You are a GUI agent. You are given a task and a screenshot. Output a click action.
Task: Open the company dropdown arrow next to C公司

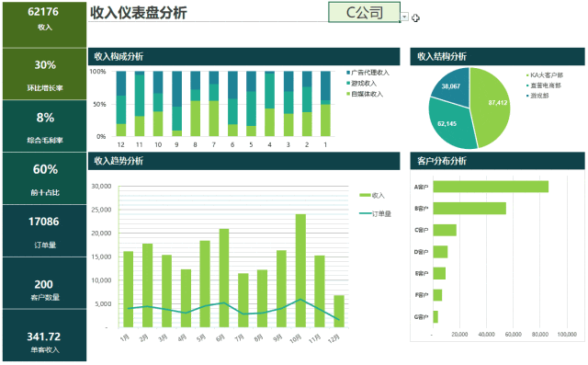point(404,17)
